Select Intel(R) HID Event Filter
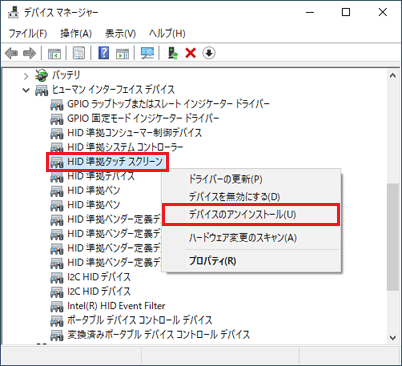This screenshot has width=402, height=366. click(x=116, y=306)
